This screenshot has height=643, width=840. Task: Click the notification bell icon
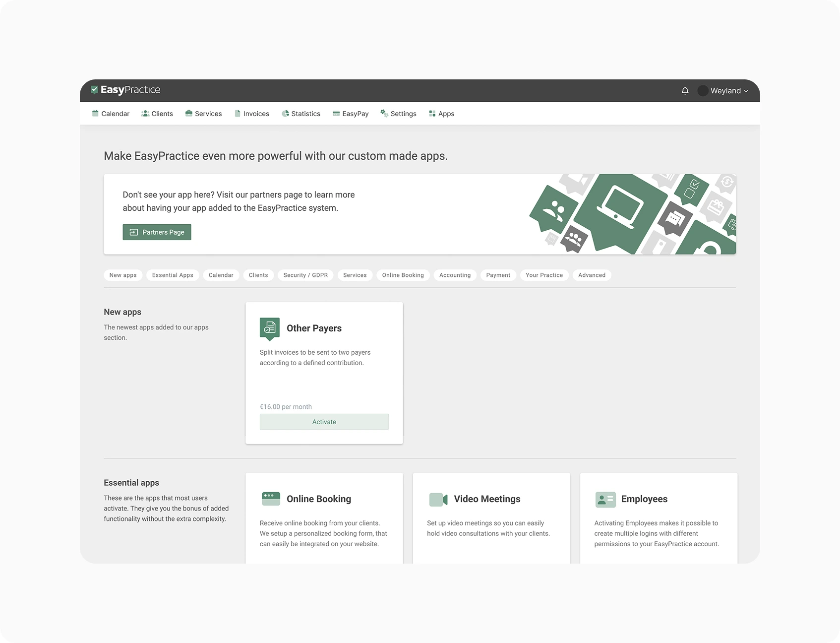coord(685,91)
